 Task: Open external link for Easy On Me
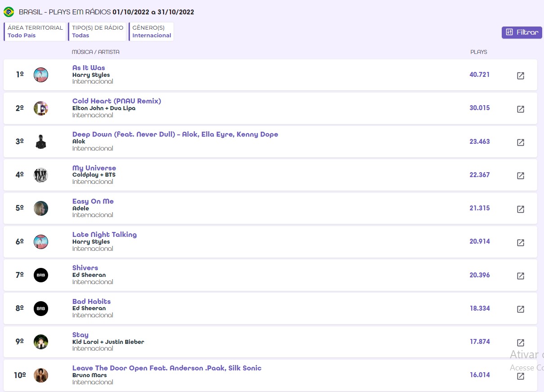(520, 209)
